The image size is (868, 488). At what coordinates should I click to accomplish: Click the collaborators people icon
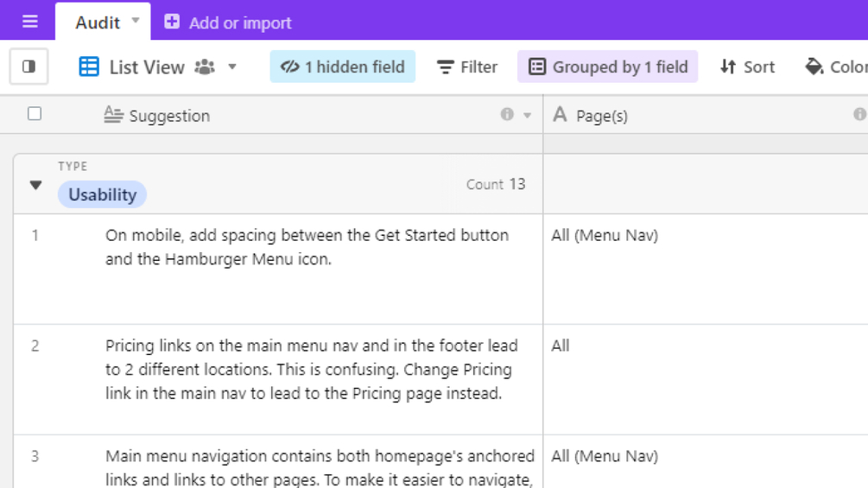click(x=205, y=67)
